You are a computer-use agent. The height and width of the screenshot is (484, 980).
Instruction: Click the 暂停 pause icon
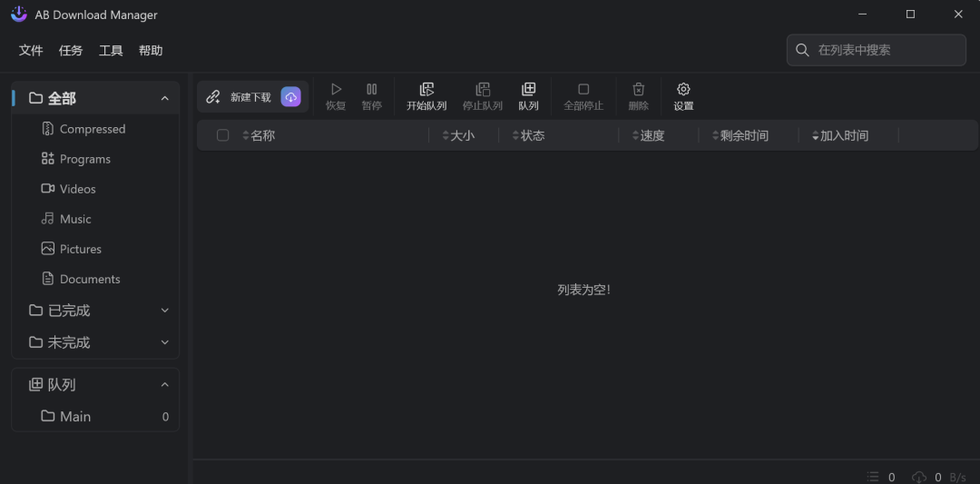tap(372, 89)
